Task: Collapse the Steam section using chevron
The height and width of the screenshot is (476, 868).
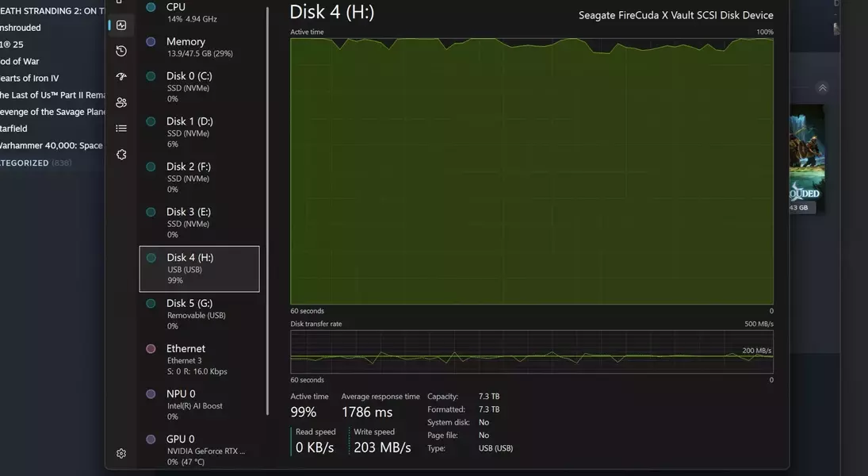Action: coord(823,88)
